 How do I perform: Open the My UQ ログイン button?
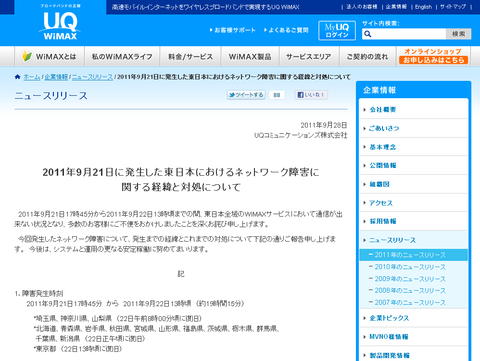point(337,30)
